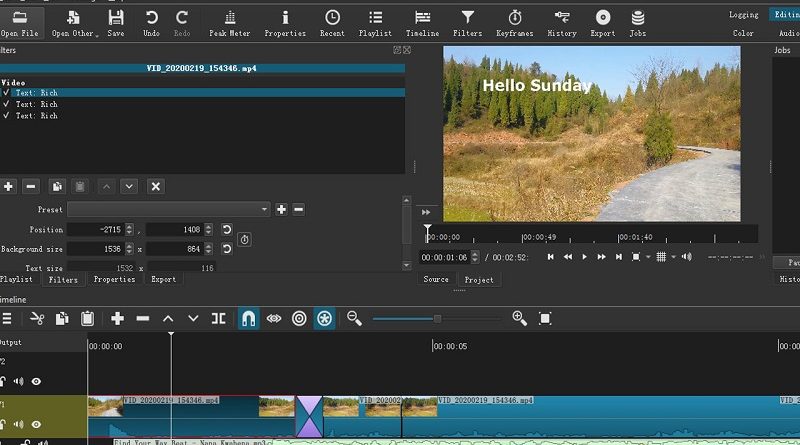Save a new preset with plus button
This screenshot has width=800, height=445.
(x=281, y=209)
